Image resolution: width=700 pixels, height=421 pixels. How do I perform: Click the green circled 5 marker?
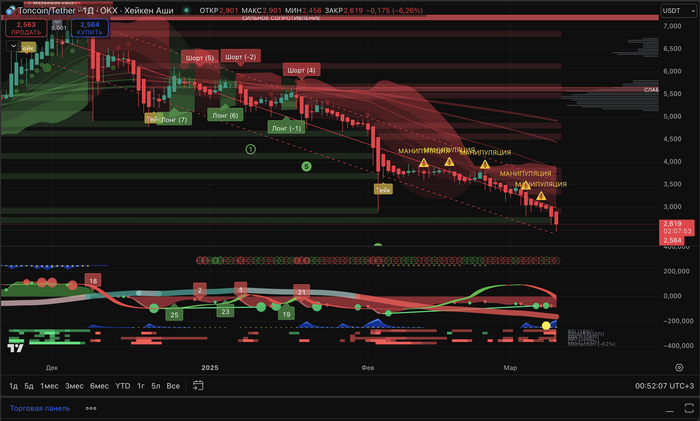[x=306, y=167]
